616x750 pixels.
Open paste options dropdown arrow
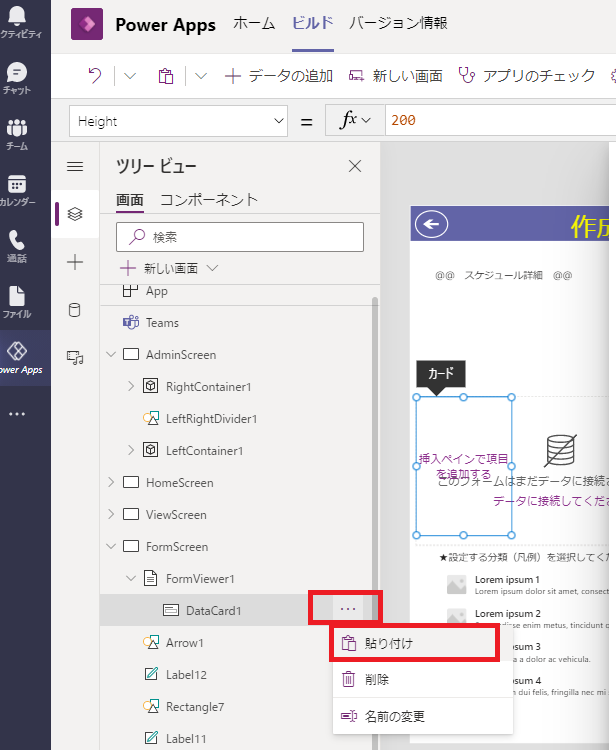pos(201,76)
